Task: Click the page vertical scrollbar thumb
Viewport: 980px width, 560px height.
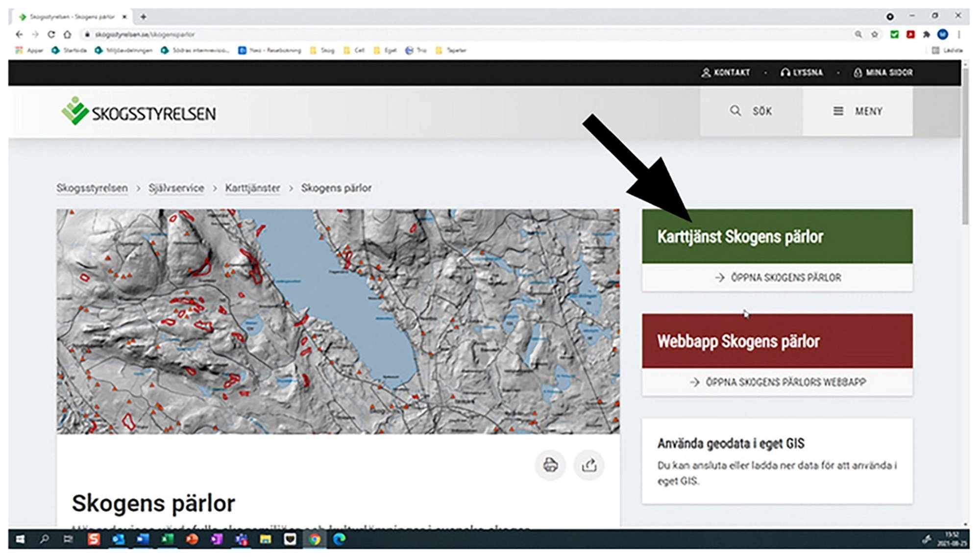Action: click(965, 146)
